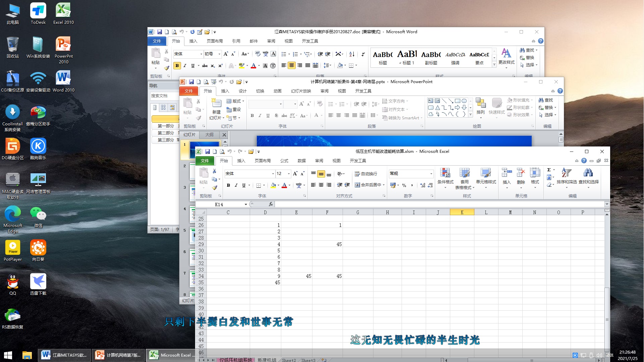Click Delete cells icon in Excel
The width and height of the screenshot is (644, 362).
521,178
